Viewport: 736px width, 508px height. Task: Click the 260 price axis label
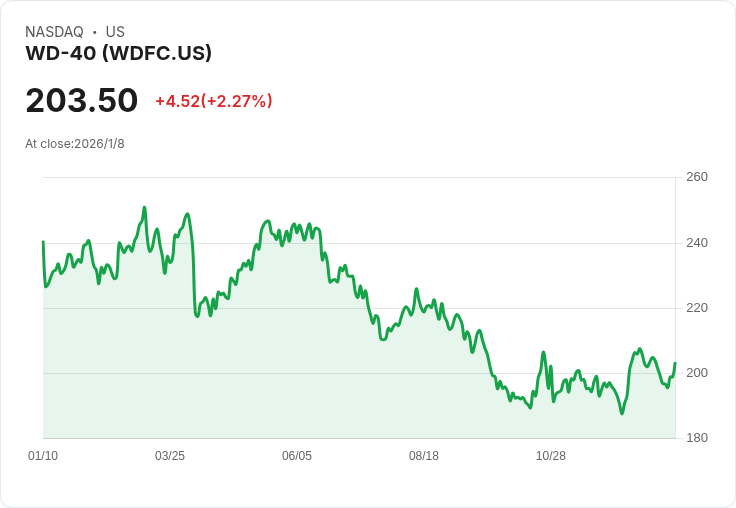pos(697,177)
